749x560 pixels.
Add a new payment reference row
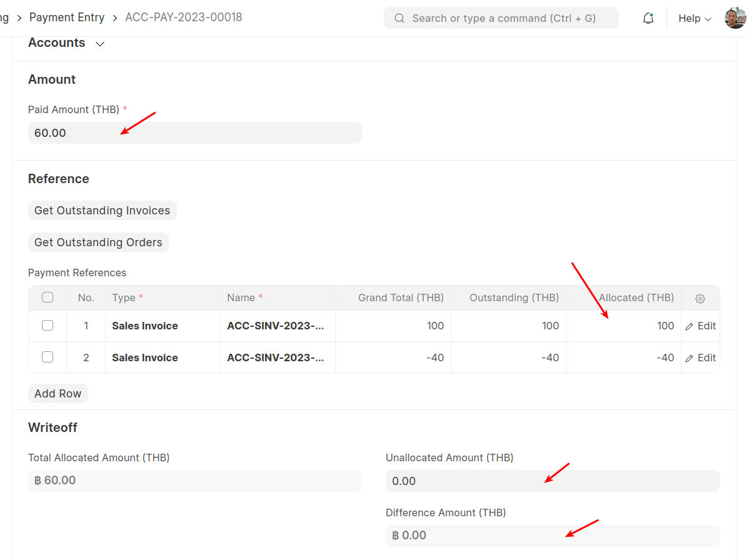(x=58, y=393)
